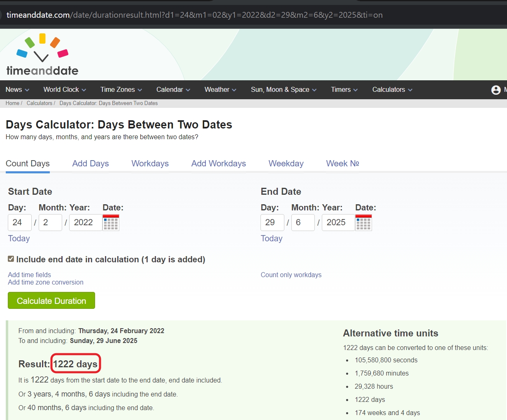Viewport: 507px width, 420px height.
Task: Select the Count Days tab
Action: [28, 163]
